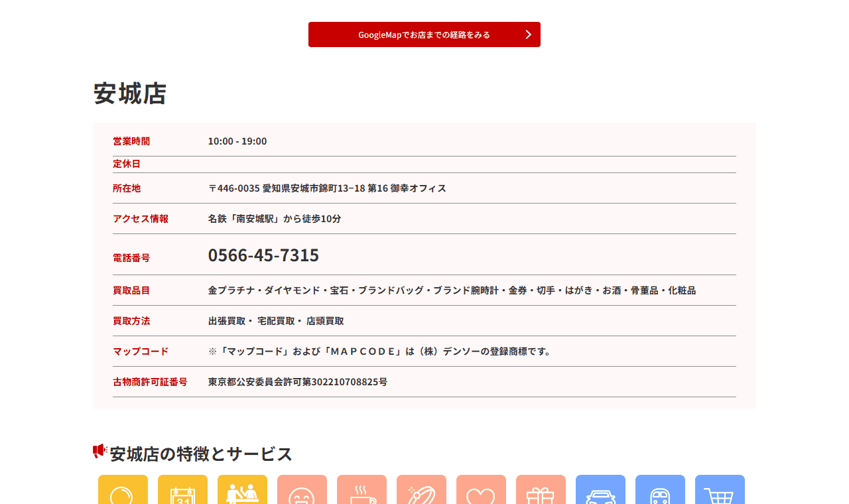Click the MAPCODE trademark note text

tap(380, 351)
